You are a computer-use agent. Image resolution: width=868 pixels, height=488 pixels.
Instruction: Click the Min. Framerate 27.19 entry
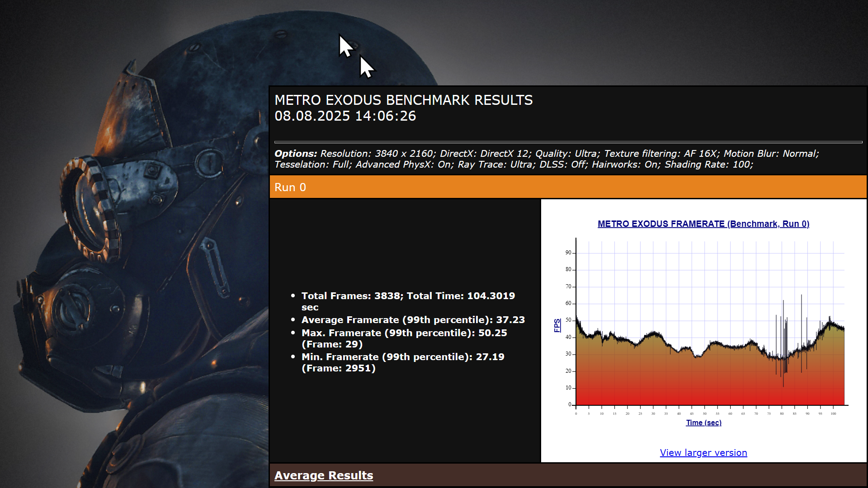pyautogui.click(x=402, y=357)
